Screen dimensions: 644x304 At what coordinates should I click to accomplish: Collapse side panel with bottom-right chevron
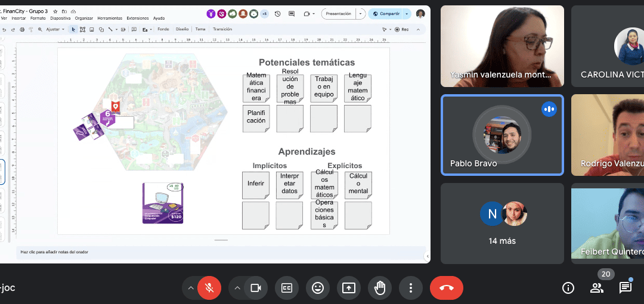click(x=427, y=256)
